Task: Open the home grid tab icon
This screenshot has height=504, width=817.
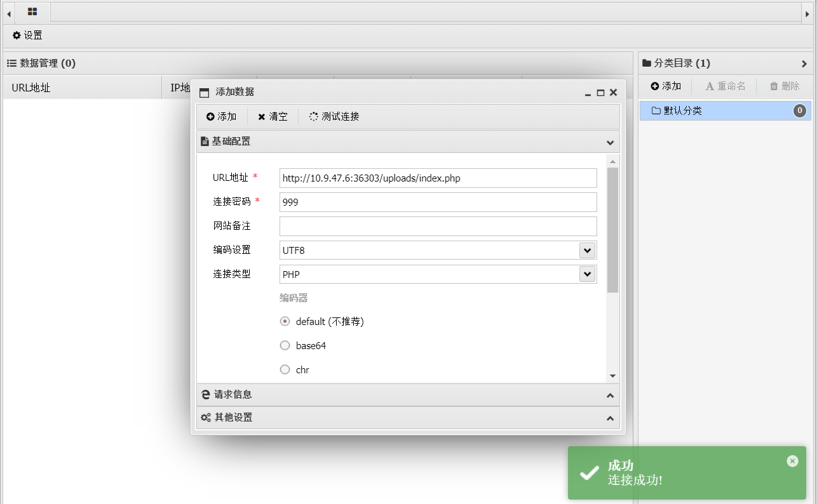Action: [32, 12]
